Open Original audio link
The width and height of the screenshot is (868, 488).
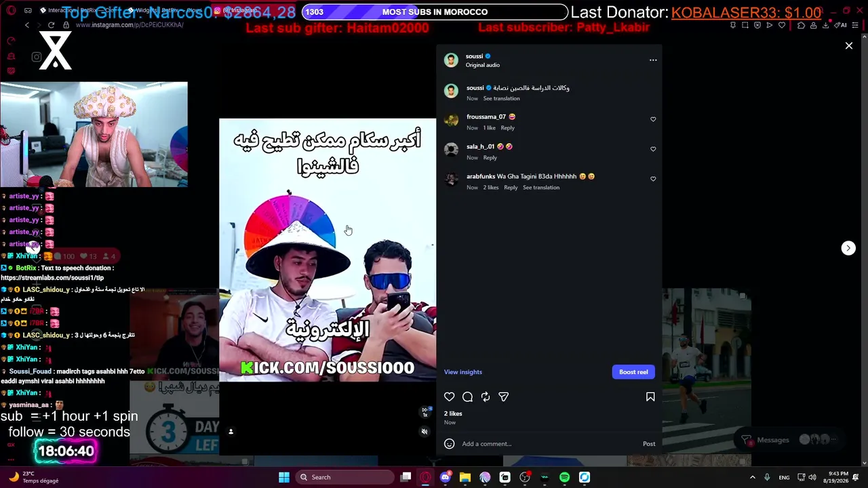(483, 65)
